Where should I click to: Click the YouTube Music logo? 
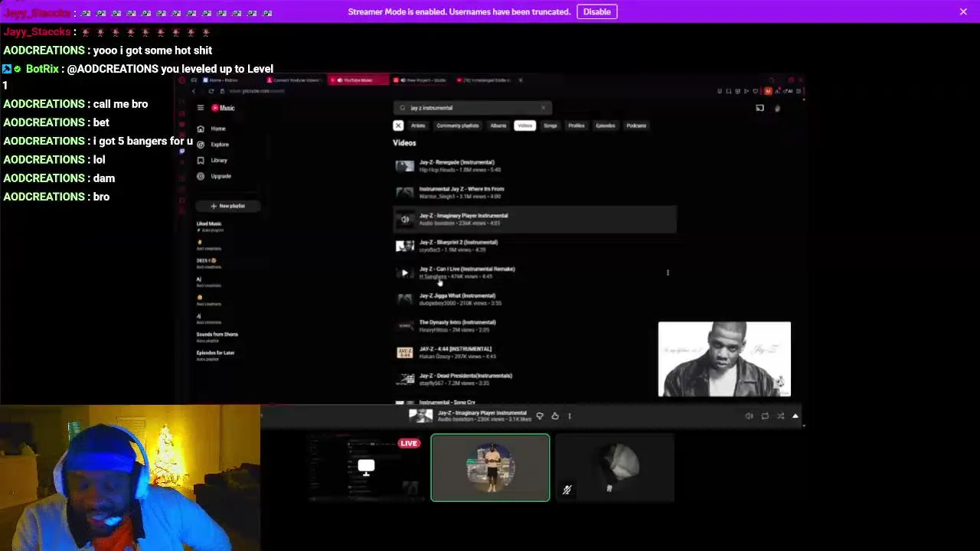click(x=224, y=108)
